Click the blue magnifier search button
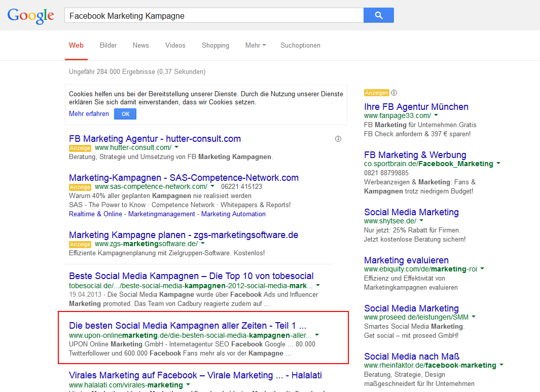The image size is (540, 392). tap(378, 16)
